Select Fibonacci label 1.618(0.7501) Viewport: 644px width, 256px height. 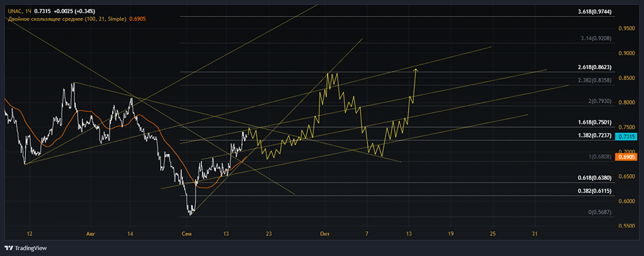point(594,123)
